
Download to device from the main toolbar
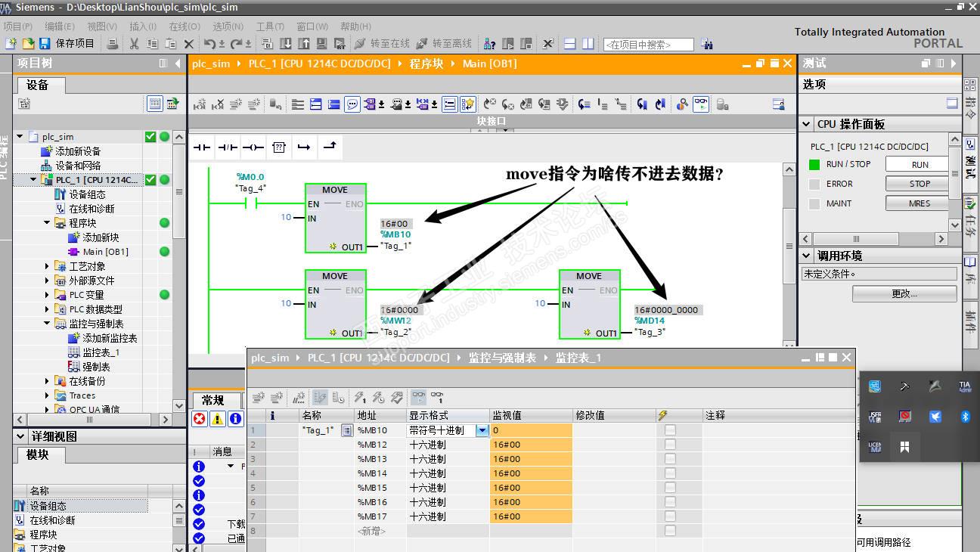pyautogui.click(x=286, y=44)
